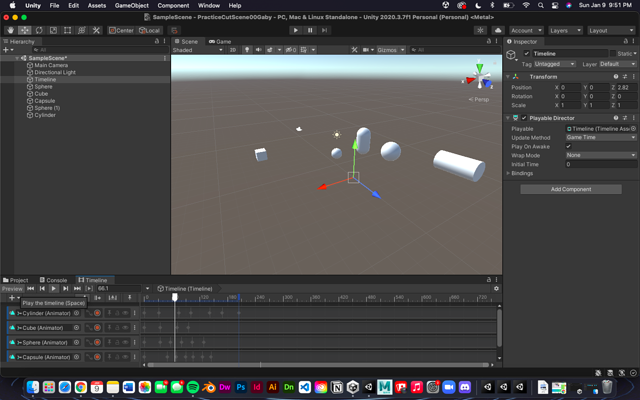This screenshot has height=400, width=640.
Task: Open Shaded draw mode dropdown
Action: tap(198, 50)
